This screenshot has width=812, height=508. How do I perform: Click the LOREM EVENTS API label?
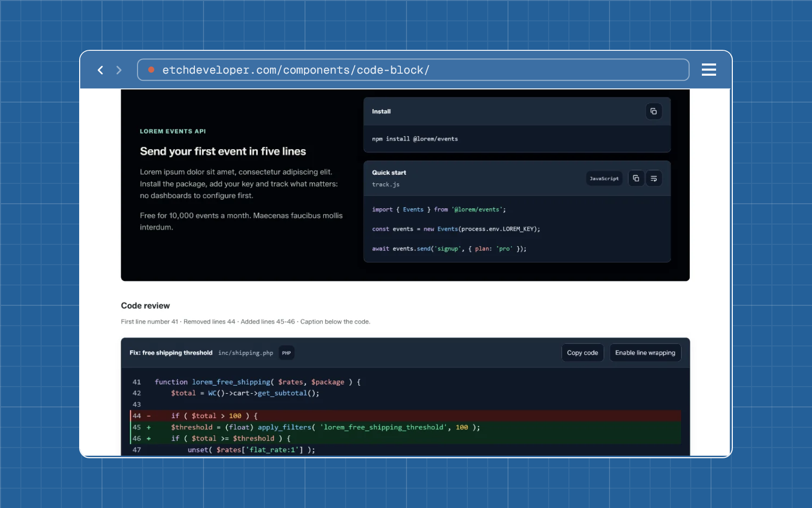[x=173, y=131]
